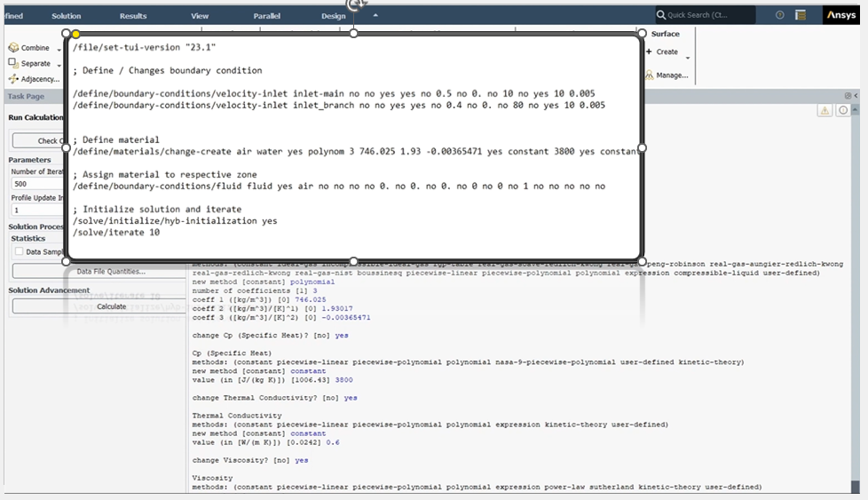Viewport: 868px width, 500px height.
Task: Click the velocity-inlet inlet_branch command line
Action: click(x=339, y=105)
